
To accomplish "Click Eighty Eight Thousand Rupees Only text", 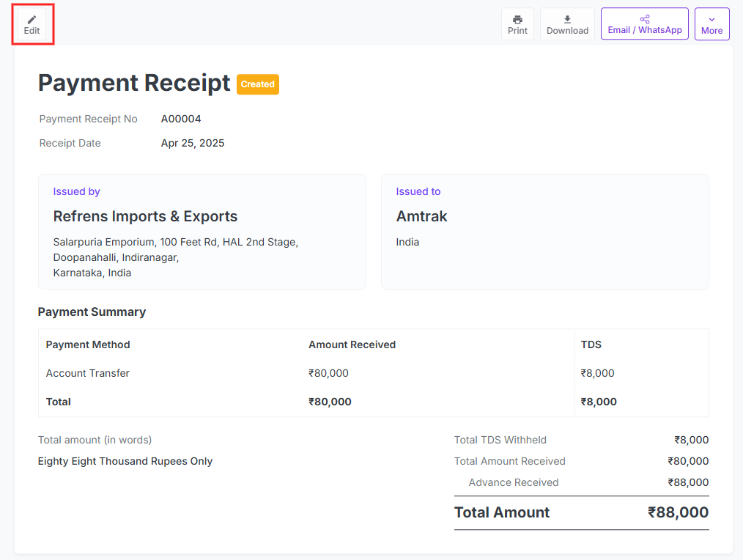I will pyautogui.click(x=125, y=461).
